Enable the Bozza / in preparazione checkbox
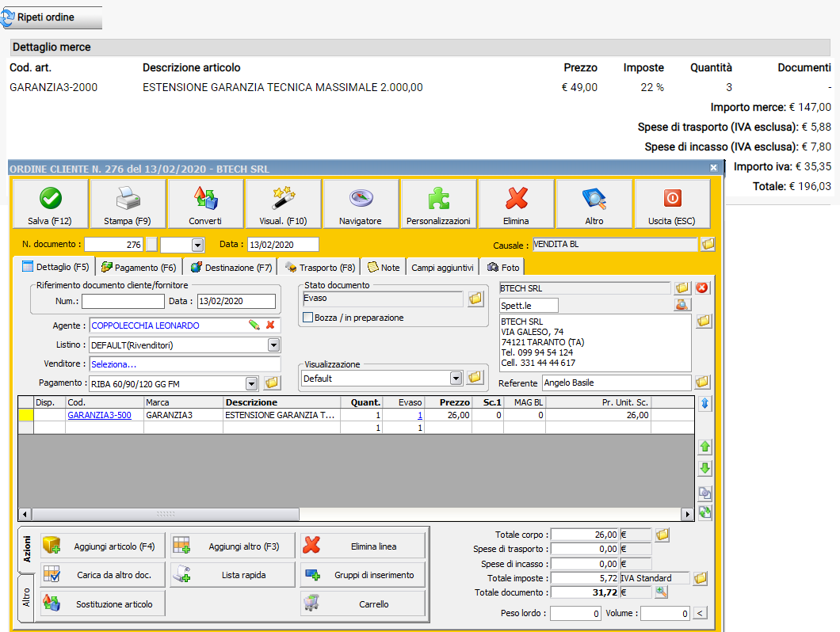The height and width of the screenshot is (632, 840). pos(308,318)
